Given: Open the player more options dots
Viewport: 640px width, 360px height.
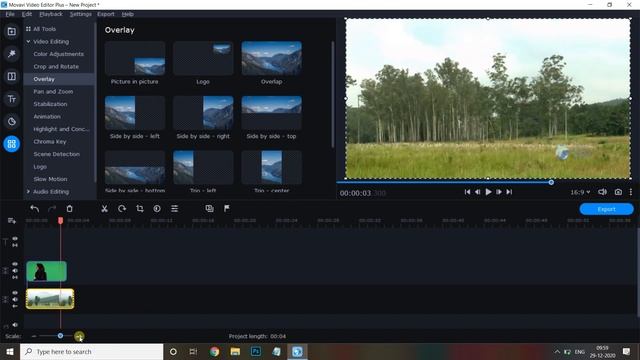Looking at the screenshot, I should click(x=631, y=192).
